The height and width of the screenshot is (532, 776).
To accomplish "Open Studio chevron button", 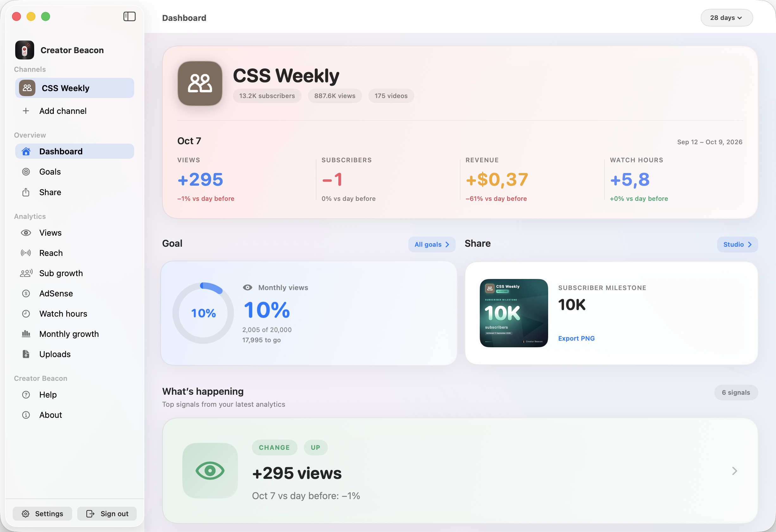I will pos(737,244).
